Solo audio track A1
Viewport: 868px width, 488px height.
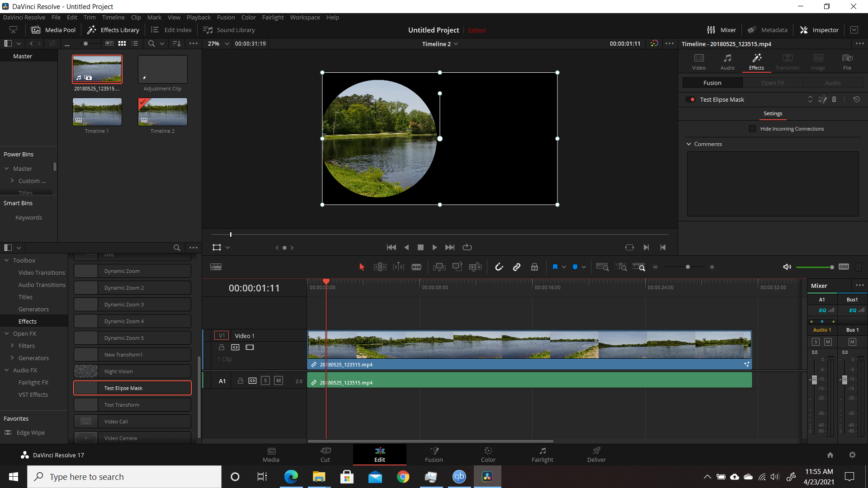click(265, 380)
